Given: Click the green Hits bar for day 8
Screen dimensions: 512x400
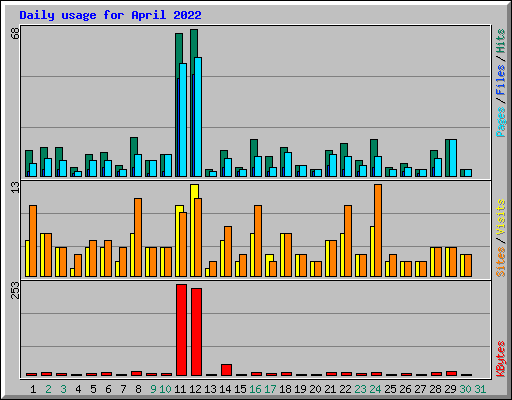Looking at the screenshot, I should click(134, 146).
